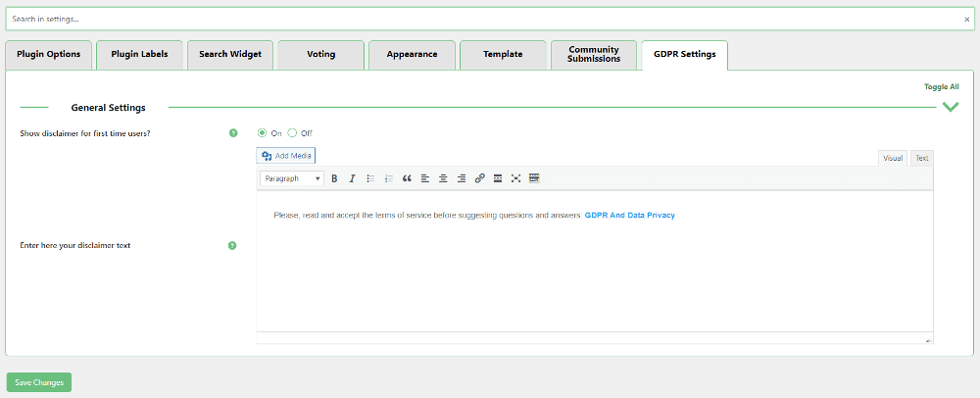This screenshot has width=980, height=398.
Task: Switch to the Voting tab
Action: click(x=320, y=55)
